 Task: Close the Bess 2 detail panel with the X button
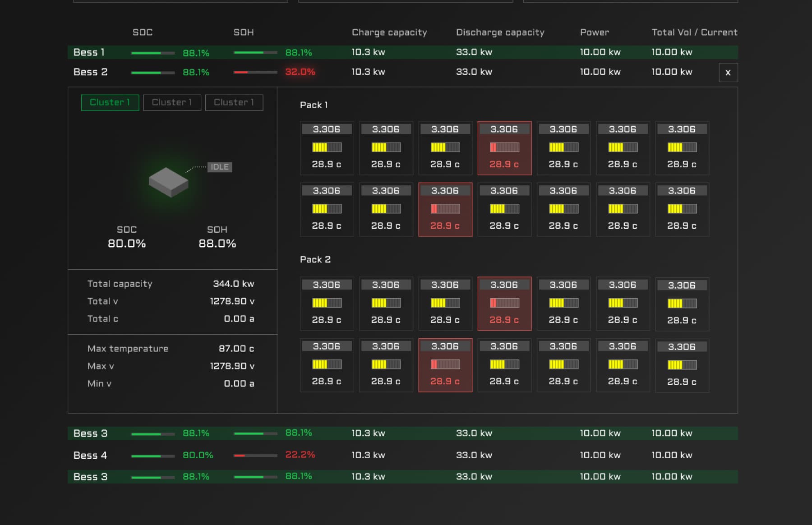click(x=728, y=72)
